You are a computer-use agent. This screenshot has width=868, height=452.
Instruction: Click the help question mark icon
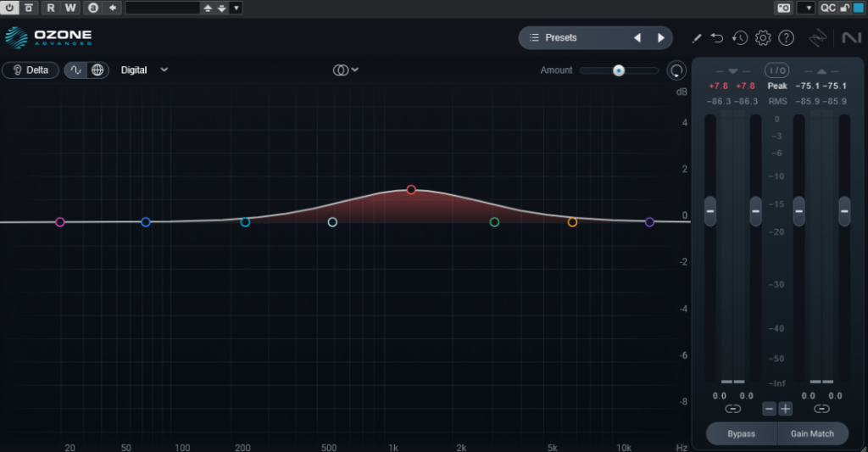point(786,38)
